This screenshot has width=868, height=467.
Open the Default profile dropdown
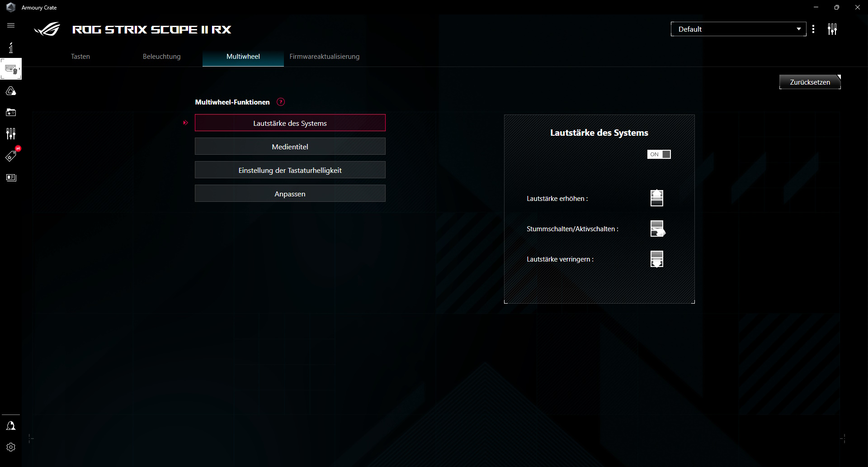738,29
